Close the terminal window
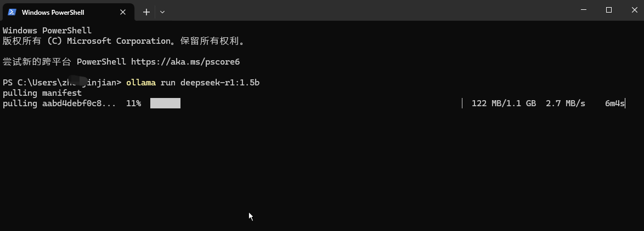Image resolution: width=644 pixels, height=231 pixels. coord(634,10)
